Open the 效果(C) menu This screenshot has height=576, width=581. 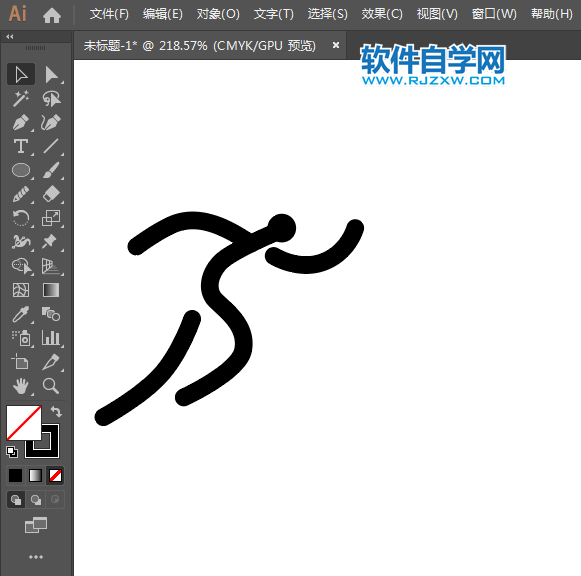click(x=382, y=14)
